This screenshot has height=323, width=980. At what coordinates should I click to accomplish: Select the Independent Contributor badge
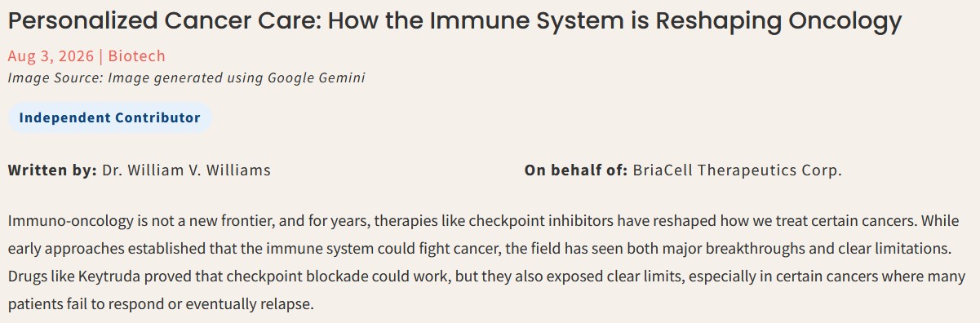109,117
